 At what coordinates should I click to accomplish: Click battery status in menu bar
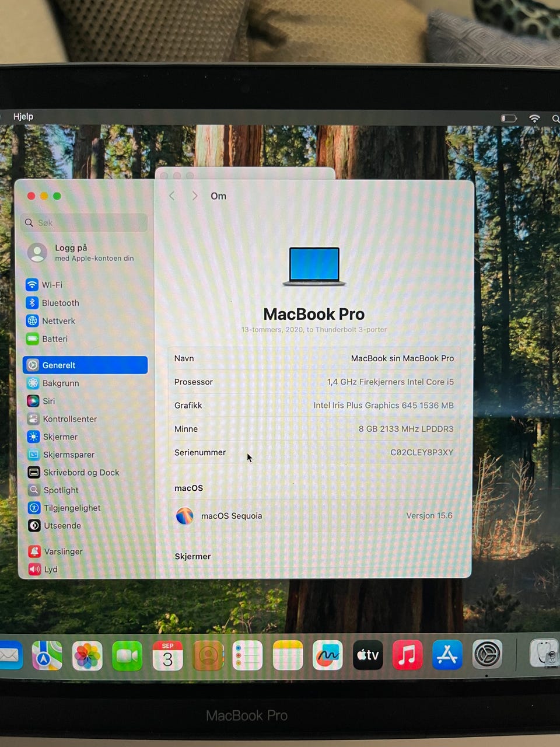pos(509,118)
